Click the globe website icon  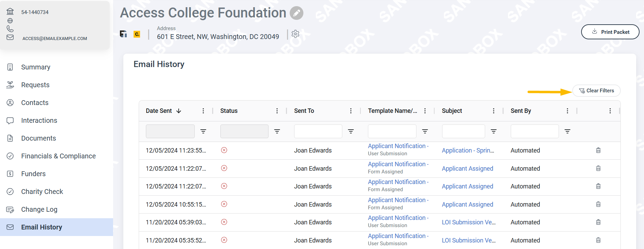10,21
